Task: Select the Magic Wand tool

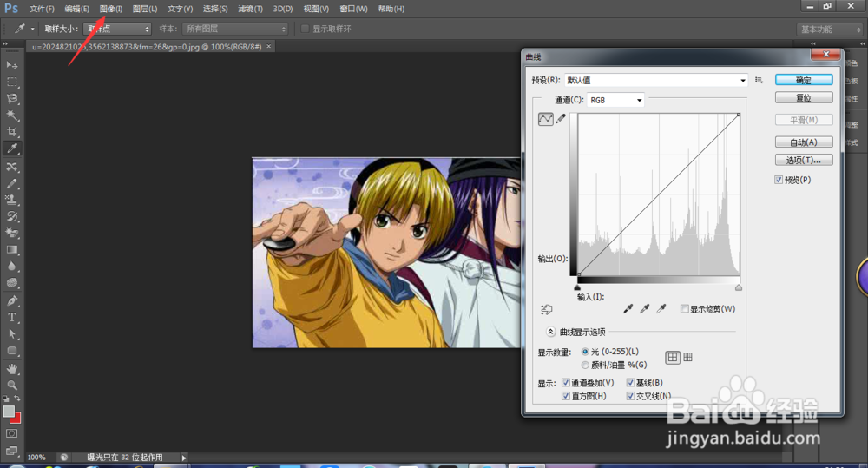Action: (x=11, y=115)
